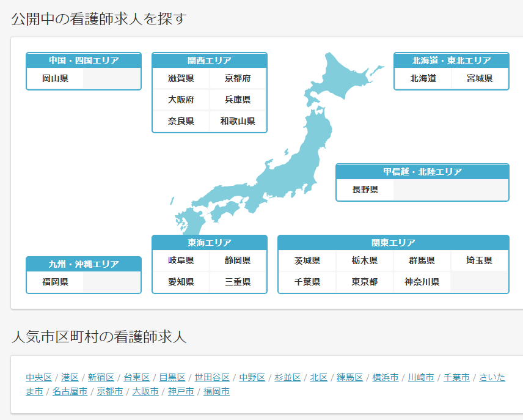This screenshot has width=523, height=420.
Task: Click 埼玉県 prefecture button
Action: (479, 260)
